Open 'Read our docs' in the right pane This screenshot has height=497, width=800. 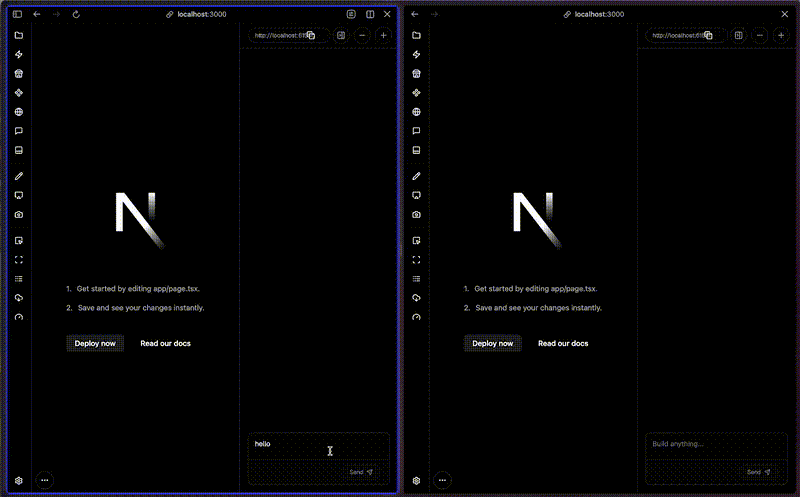point(563,343)
